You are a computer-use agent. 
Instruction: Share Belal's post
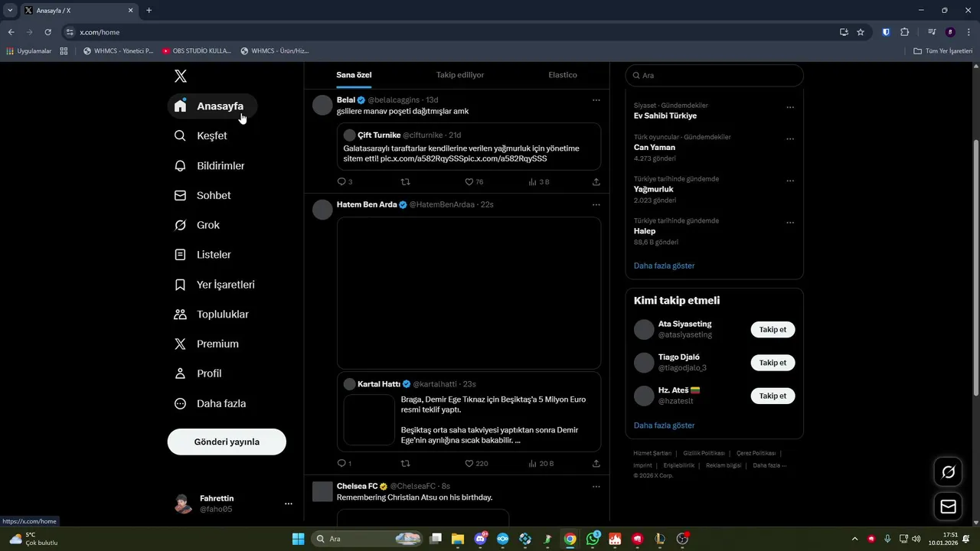pos(596,181)
